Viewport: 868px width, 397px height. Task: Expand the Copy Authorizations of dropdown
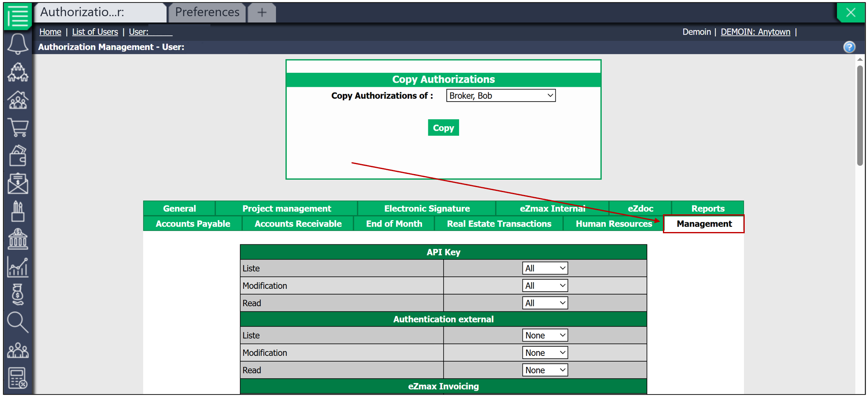click(x=501, y=95)
